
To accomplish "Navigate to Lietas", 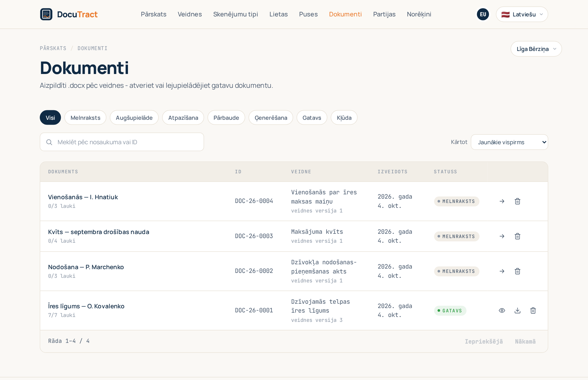I will point(278,14).
